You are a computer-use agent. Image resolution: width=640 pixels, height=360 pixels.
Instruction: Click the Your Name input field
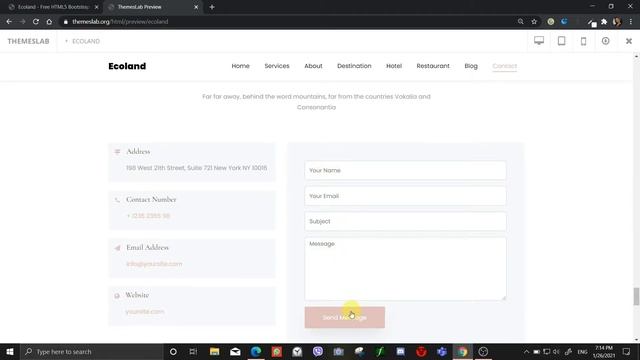pos(405,170)
